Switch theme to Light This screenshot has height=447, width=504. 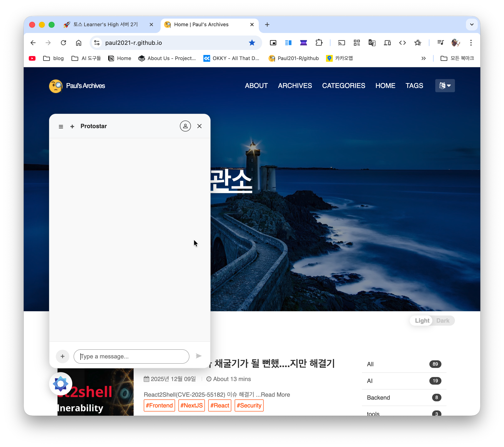pyautogui.click(x=422, y=321)
